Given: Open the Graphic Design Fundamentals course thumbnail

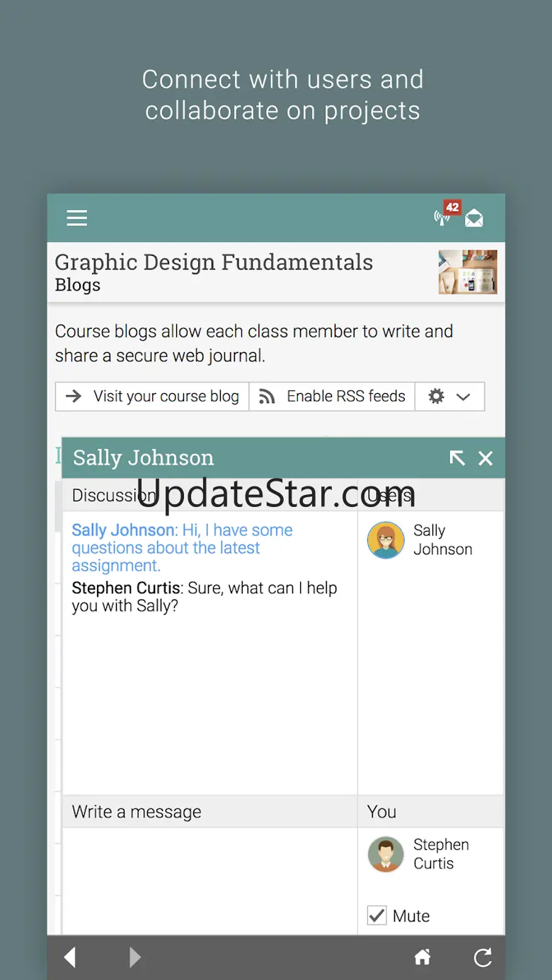Looking at the screenshot, I should tap(468, 272).
